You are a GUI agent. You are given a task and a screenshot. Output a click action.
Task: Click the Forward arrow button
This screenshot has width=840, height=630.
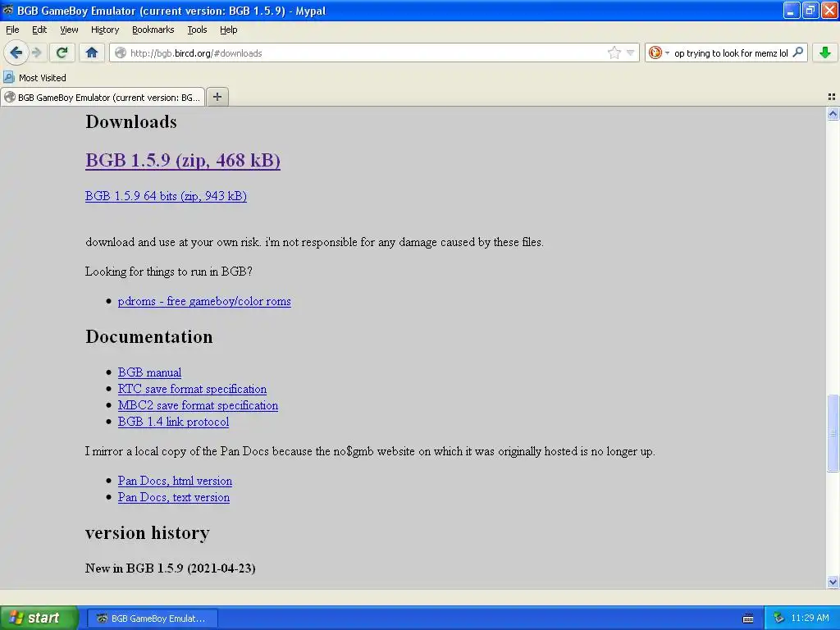[x=36, y=52]
